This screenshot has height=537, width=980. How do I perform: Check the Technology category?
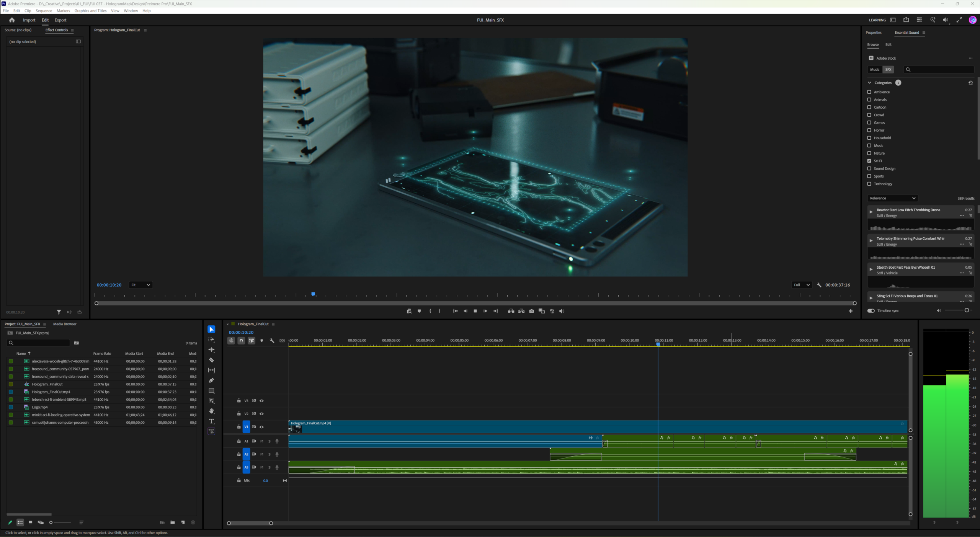(869, 184)
